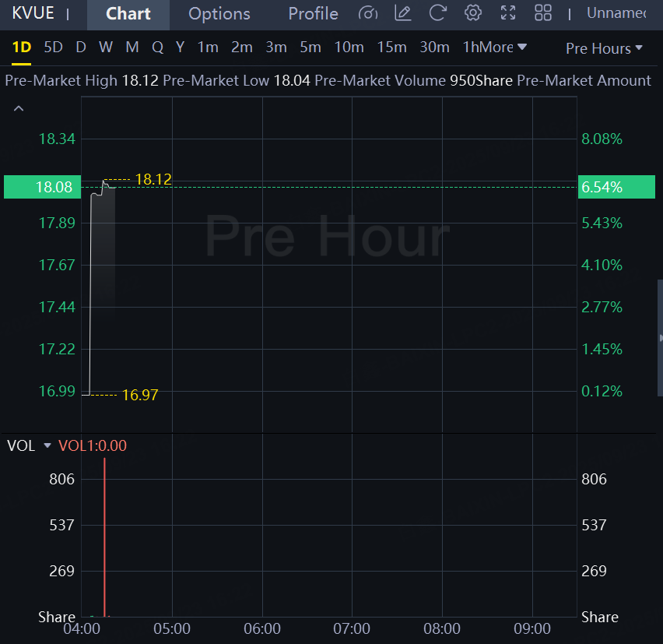Open chart settings gear icon
Image resolution: width=663 pixels, height=644 pixels.
point(472,13)
